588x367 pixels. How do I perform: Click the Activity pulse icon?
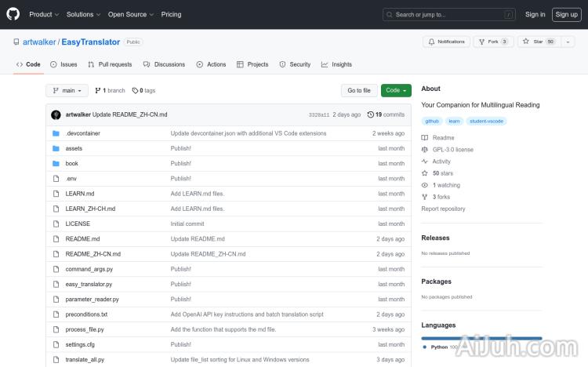tap(424, 162)
